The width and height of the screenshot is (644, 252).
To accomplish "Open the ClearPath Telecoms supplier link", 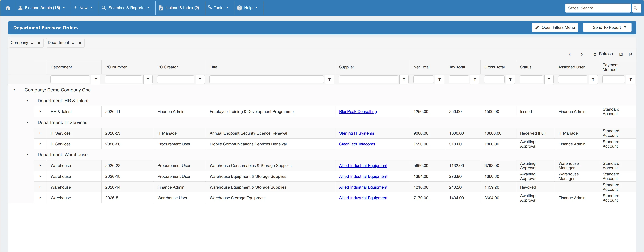I will (x=357, y=144).
